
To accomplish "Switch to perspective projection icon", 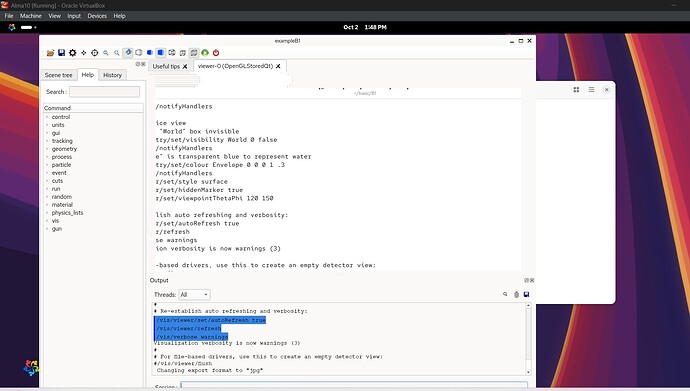I will point(183,53).
